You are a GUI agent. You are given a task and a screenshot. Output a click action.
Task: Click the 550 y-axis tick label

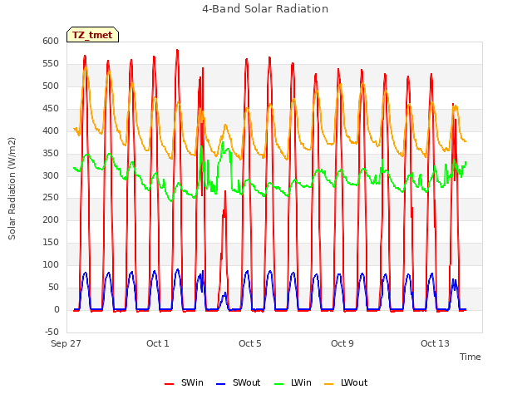tap(51, 64)
